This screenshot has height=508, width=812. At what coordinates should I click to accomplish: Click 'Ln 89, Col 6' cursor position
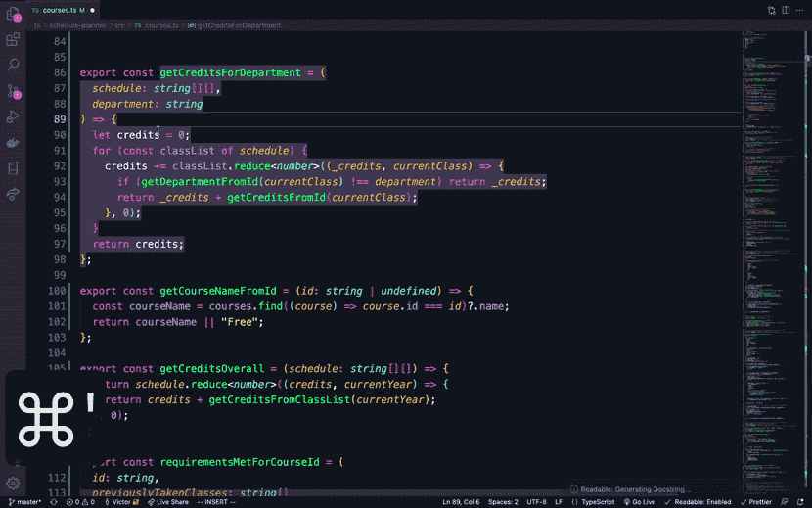tap(461, 502)
